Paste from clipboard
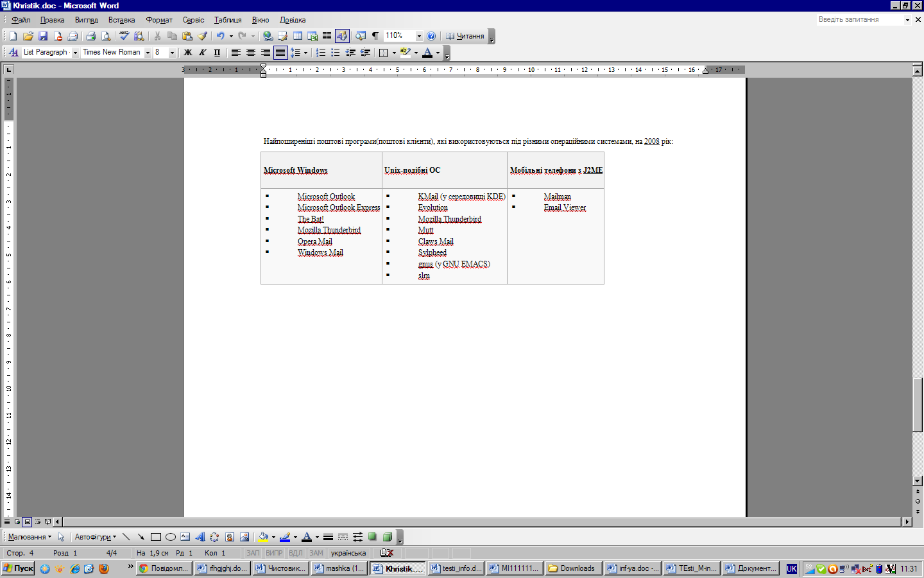The image size is (924, 578). [187, 36]
